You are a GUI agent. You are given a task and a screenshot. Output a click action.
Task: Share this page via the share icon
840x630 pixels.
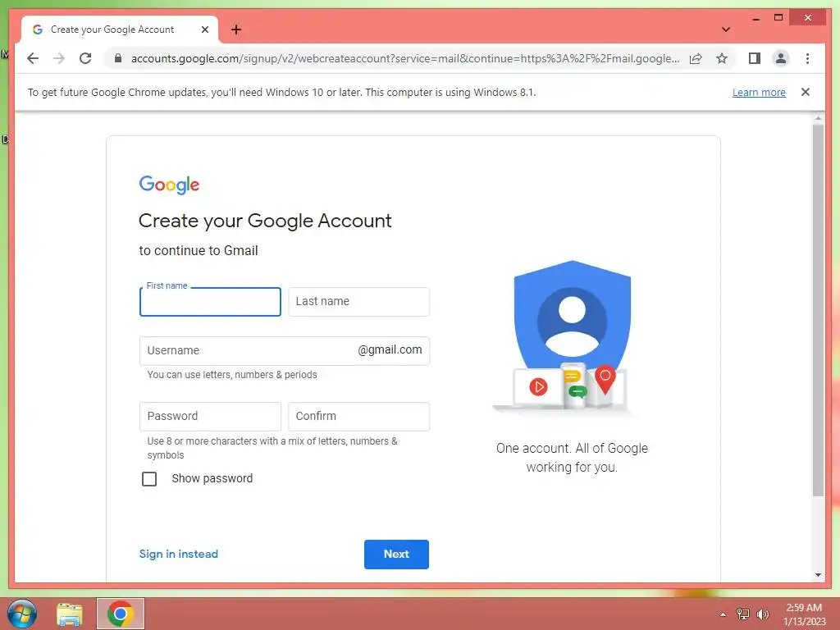tap(696, 58)
